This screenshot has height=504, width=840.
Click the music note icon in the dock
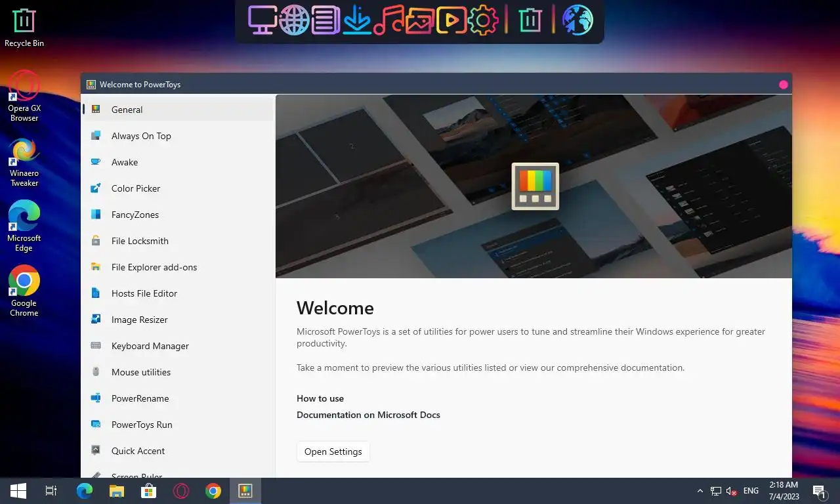click(388, 20)
